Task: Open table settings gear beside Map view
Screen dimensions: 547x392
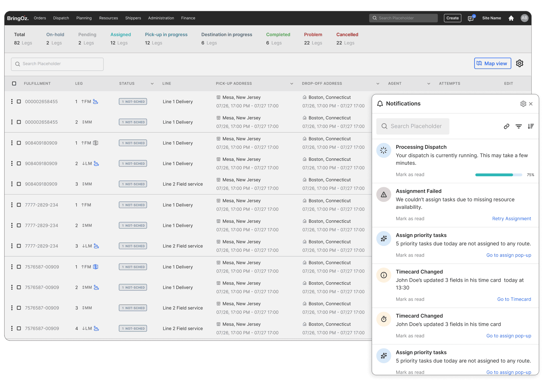Action: point(520,63)
